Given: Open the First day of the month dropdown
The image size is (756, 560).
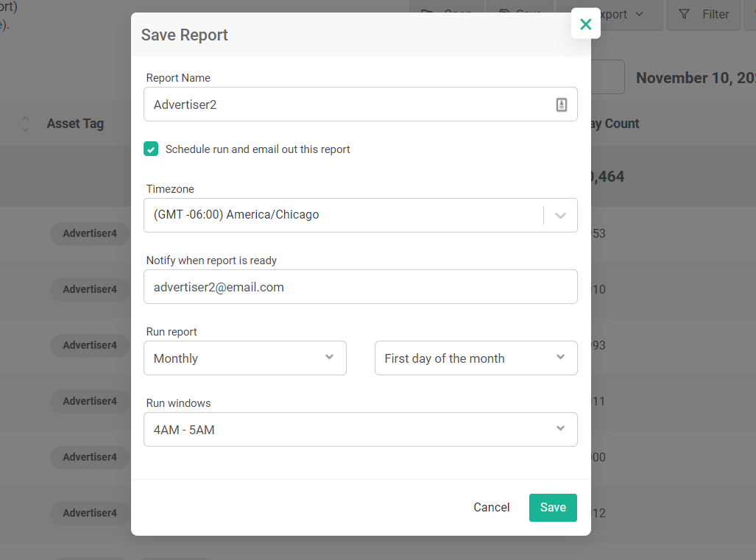Looking at the screenshot, I should pyautogui.click(x=476, y=358).
